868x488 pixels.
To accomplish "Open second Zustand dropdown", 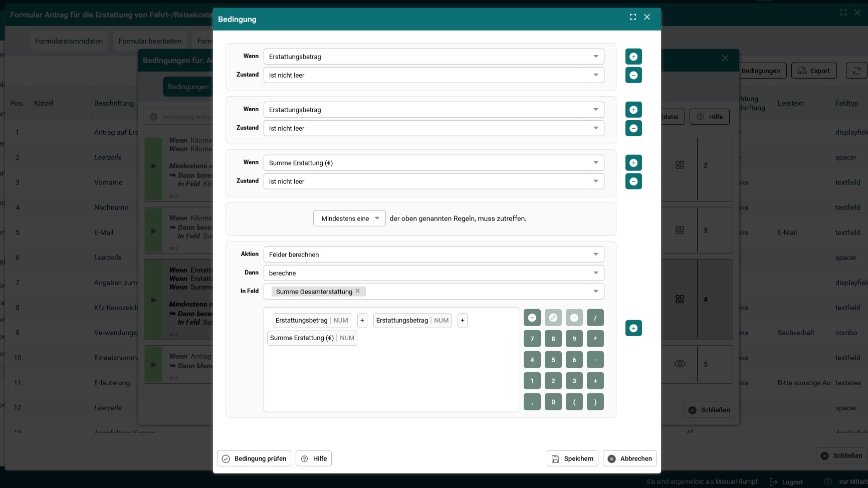I will (434, 128).
